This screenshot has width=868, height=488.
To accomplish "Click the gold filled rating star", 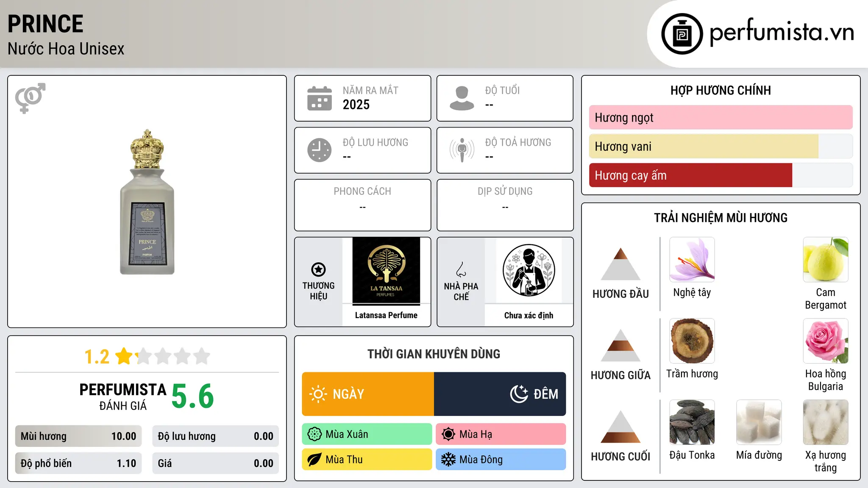I will (x=124, y=356).
